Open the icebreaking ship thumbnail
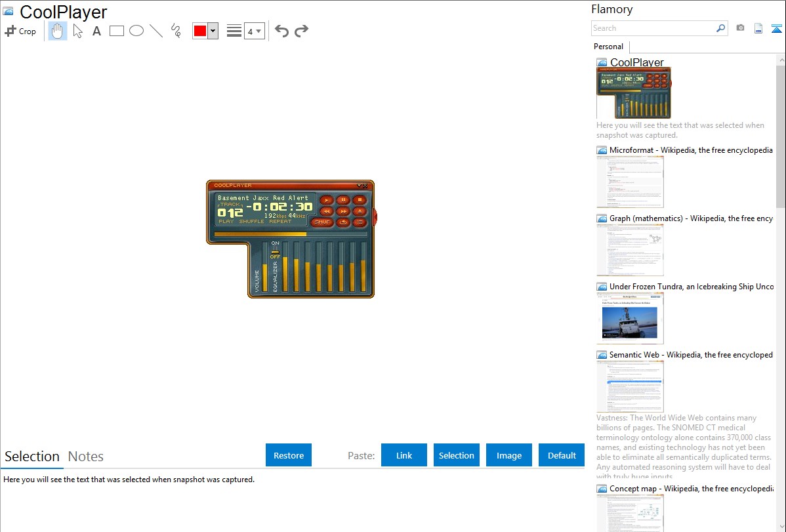 pos(630,318)
